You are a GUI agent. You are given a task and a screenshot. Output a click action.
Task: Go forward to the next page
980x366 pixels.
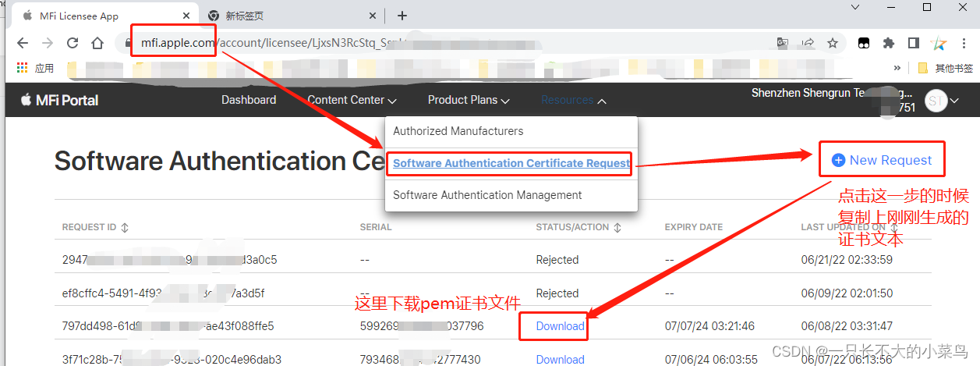(47, 43)
